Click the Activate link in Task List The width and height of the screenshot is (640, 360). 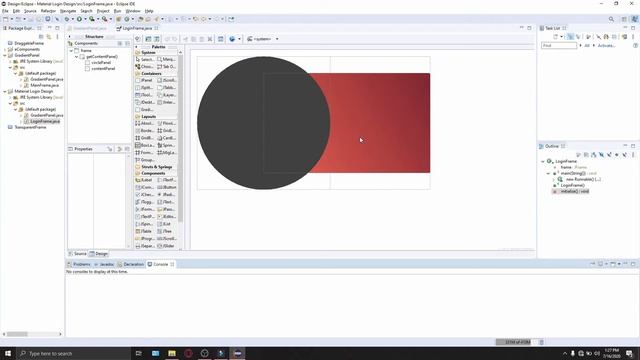607,45
